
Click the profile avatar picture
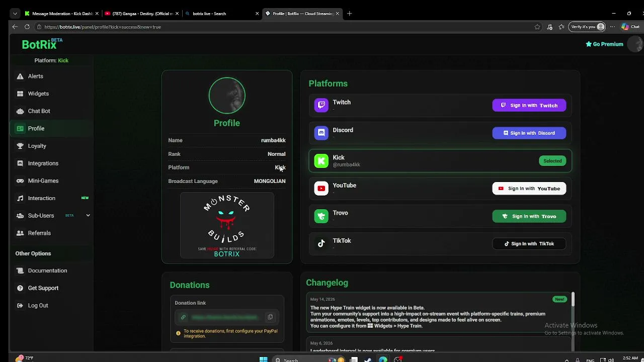tap(227, 96)
